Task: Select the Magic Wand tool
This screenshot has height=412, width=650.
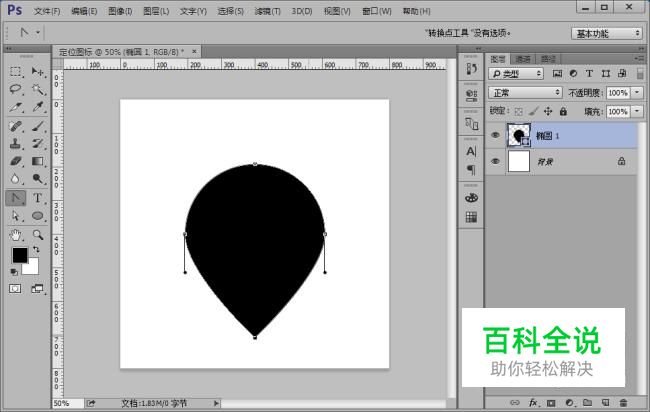Action: [38, 89]
